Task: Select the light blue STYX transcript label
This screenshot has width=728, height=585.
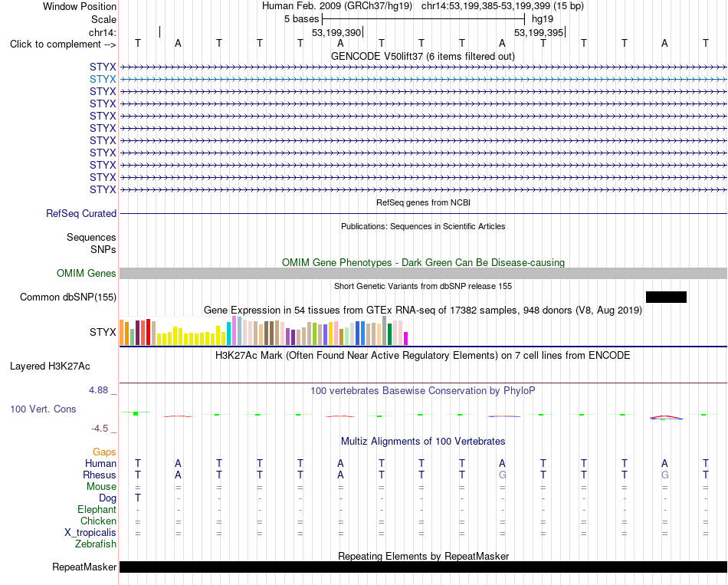Action: (x=103, y=80)
